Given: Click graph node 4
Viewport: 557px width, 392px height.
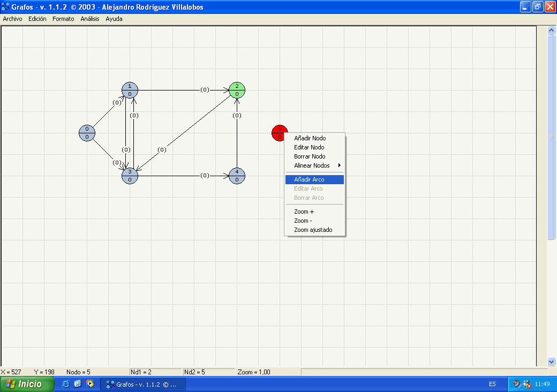Looking at the screenshot, I should 237,176.
